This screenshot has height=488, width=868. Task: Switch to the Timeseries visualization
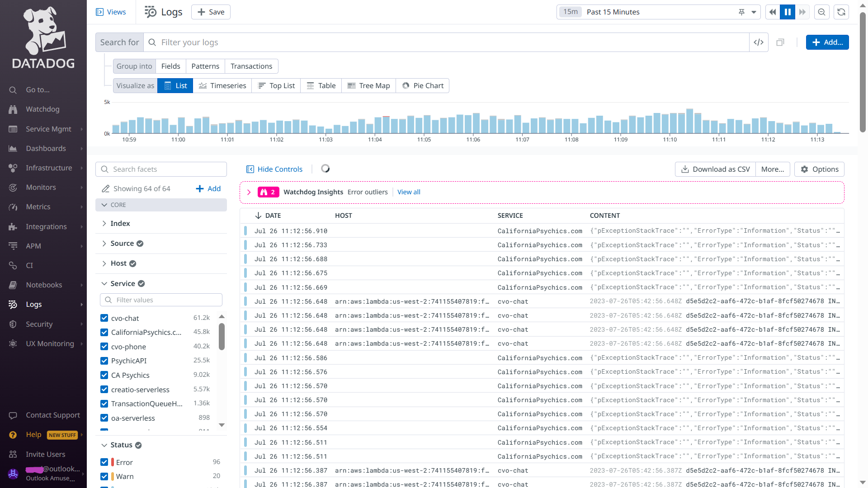pos(222,86)
